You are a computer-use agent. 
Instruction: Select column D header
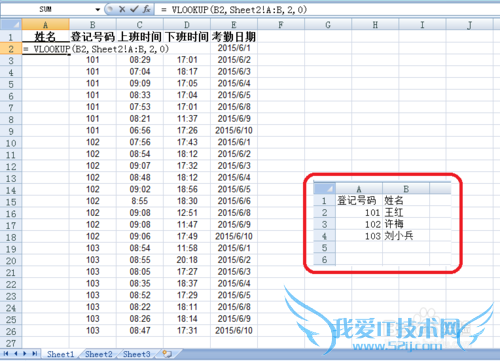click(187, 25)
